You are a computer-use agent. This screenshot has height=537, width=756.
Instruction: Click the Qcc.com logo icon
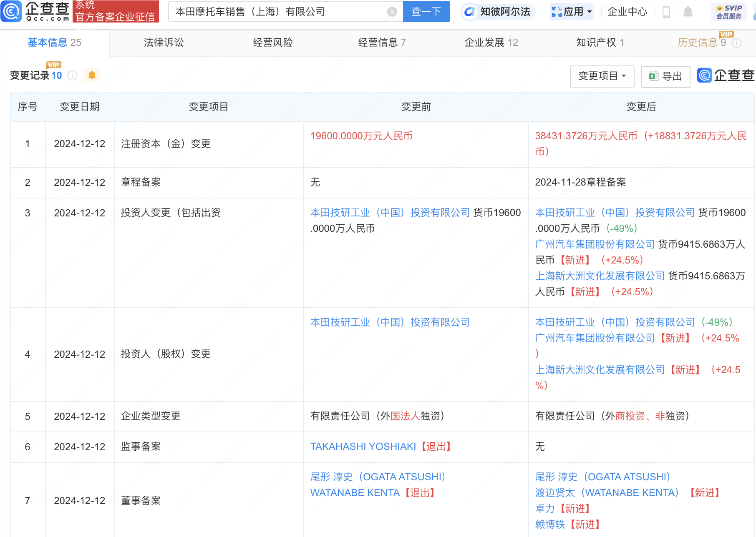[11, 11]
